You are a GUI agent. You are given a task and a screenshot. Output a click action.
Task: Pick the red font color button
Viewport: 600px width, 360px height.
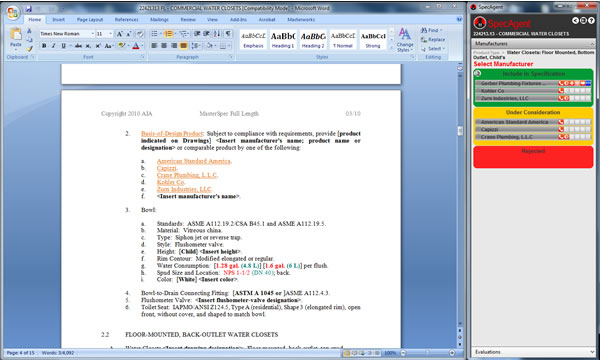pyautogui.click(x=135, y=46)
